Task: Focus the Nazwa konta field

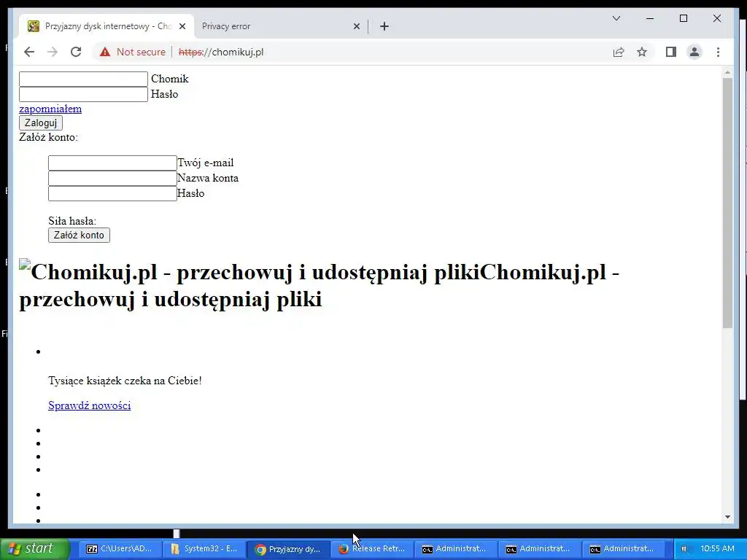Action: pyautogui.click(x=112, y=178)
